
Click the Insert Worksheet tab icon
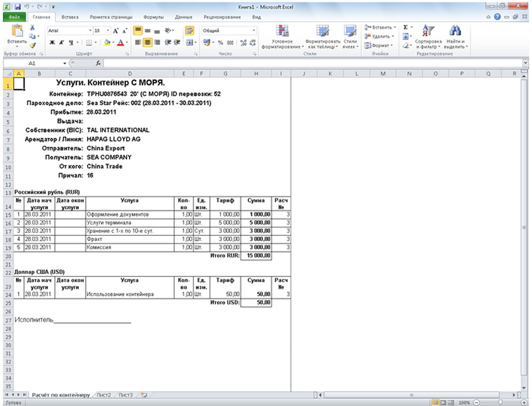144,395
